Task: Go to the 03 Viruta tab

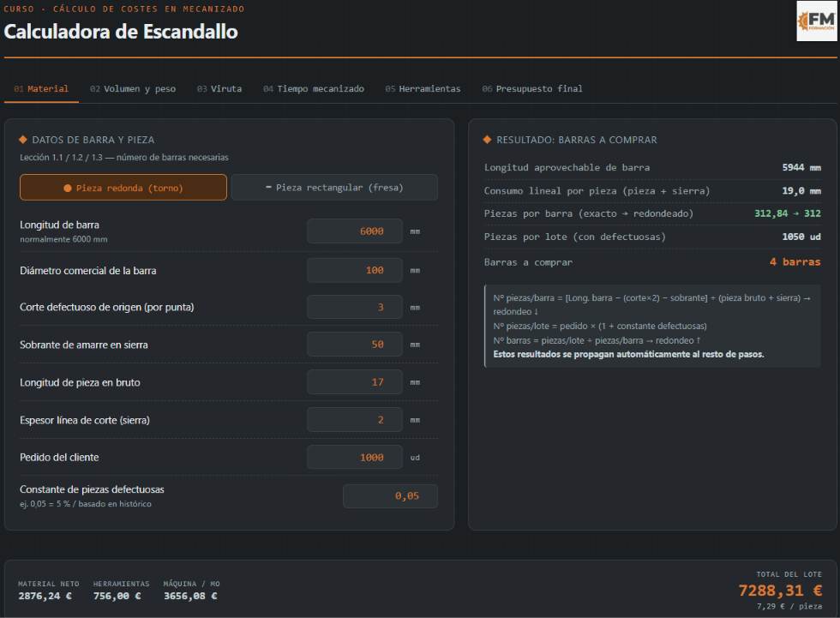Action: click(219, 89)
